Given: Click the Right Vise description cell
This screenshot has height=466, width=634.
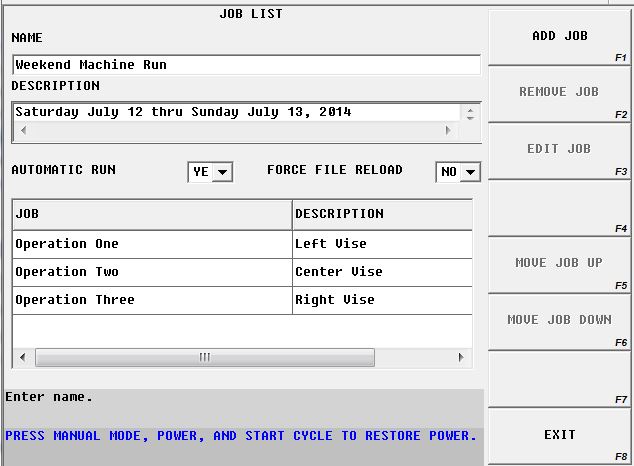Looking at the screenshot, I should [382, 300].
